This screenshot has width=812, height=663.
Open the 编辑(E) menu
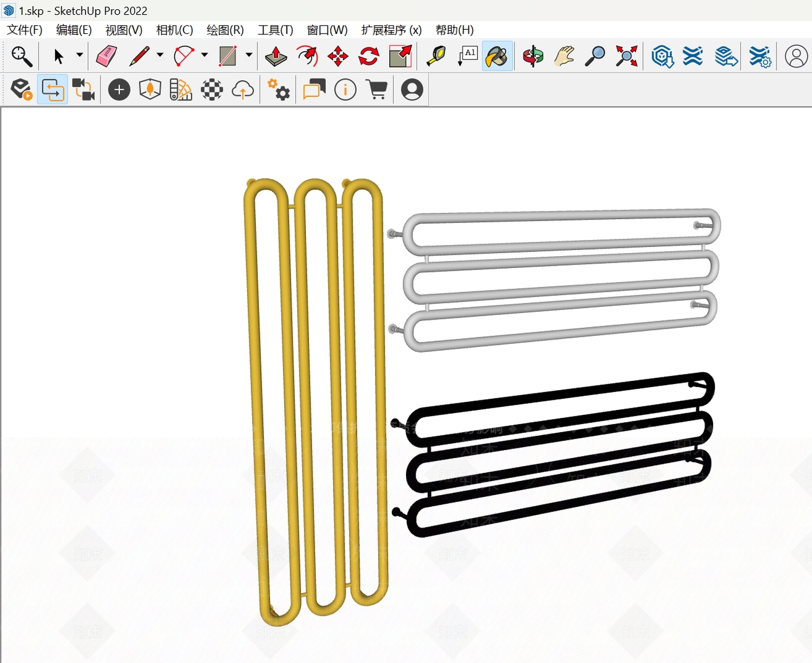click(x=74, y=30)
